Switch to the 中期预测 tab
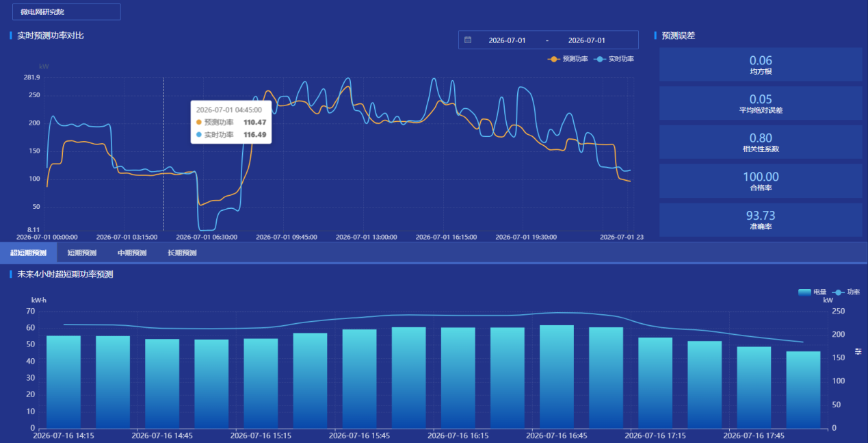Image resolution: width=868 pixels, height=443 pixels. click(131, 253)
